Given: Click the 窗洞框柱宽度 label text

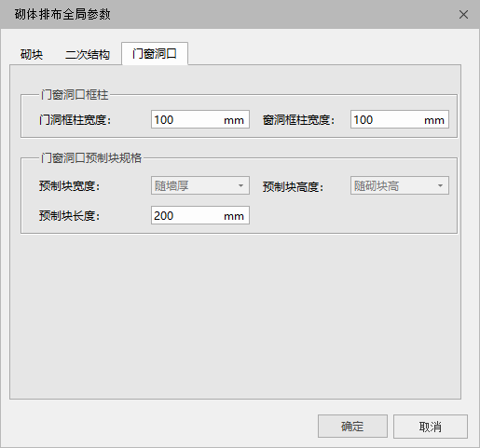Looking at the screenshot, I should tap(298, 120).
